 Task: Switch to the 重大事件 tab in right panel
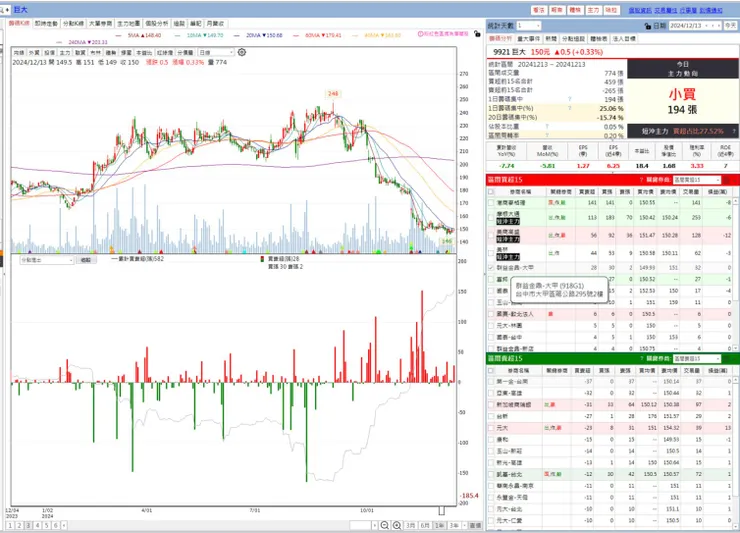tap(529, 39)
